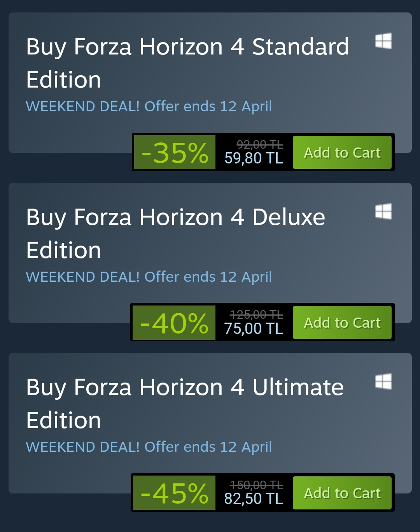Click Deluxe Edition's weekend deal offer text
This screenshot has height=532, width=420.
coord(149,277)
